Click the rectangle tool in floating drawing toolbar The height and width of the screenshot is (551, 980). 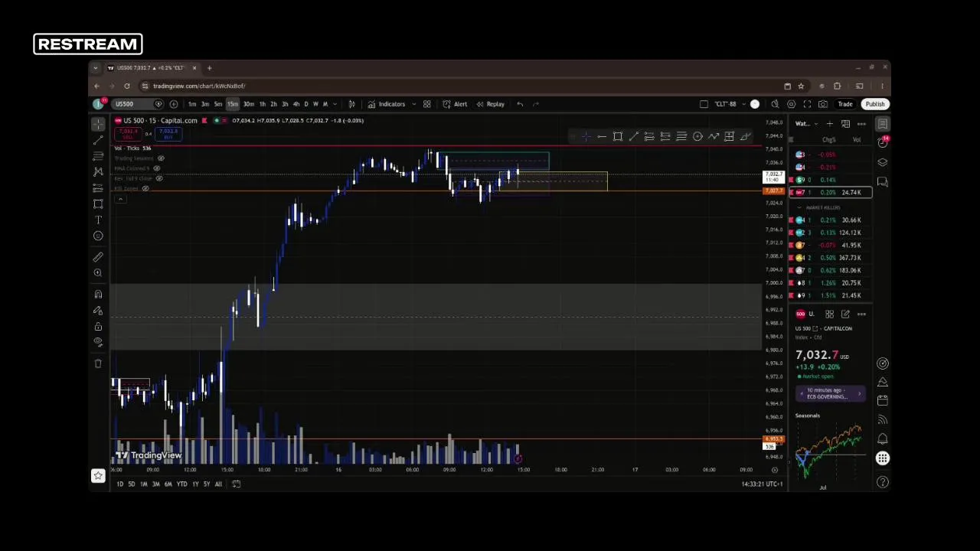pyautogui.click(x=618, y=137)
